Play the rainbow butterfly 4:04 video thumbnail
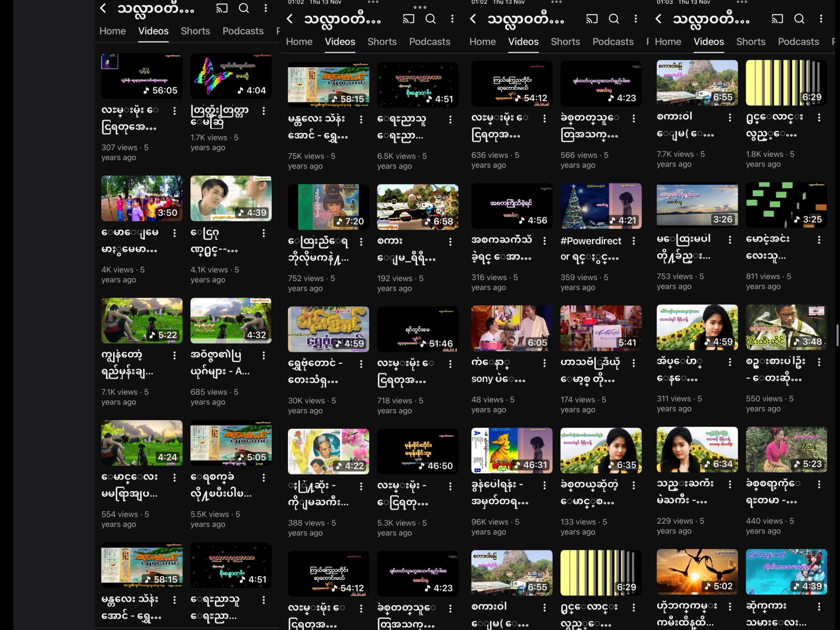The image size is (840, 630). (231, 76)
